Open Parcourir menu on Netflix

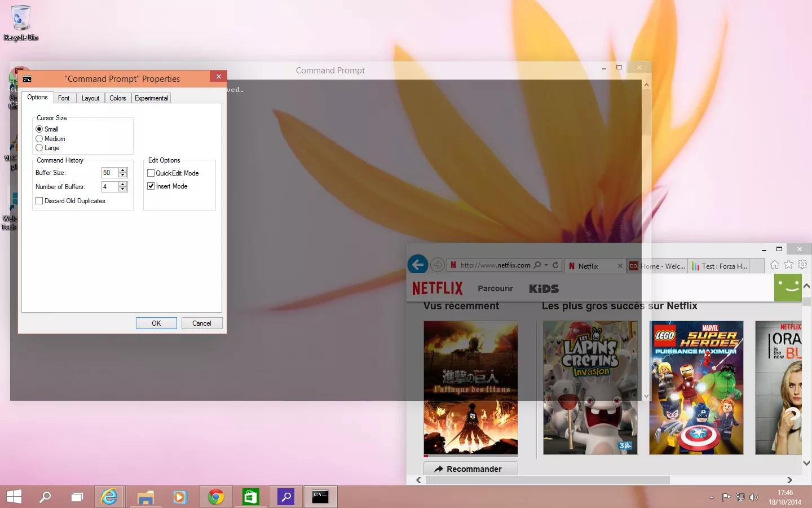click(x=495, y=288)
